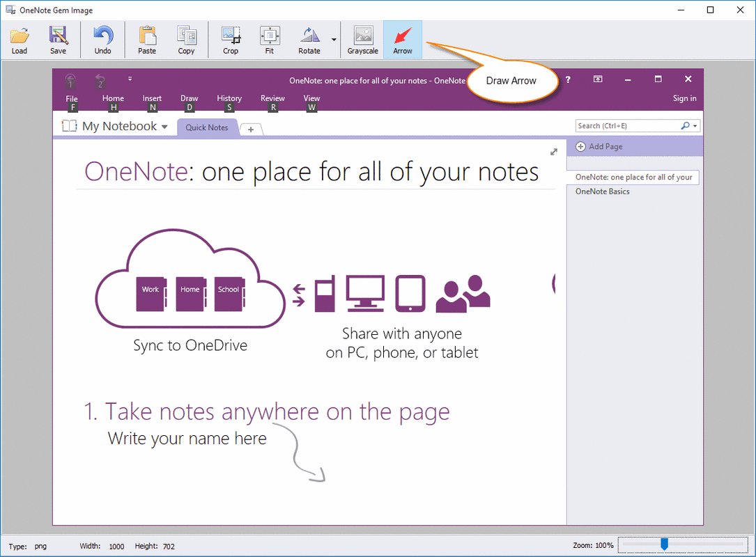Image resolution: width=756 pixels, height=557 pixels.
Task: Open the Home ribbon tab
Action: [x=113, y=98]
